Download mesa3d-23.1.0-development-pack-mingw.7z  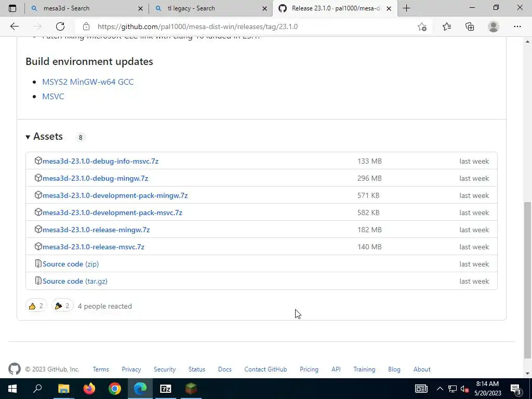point(115,195)
